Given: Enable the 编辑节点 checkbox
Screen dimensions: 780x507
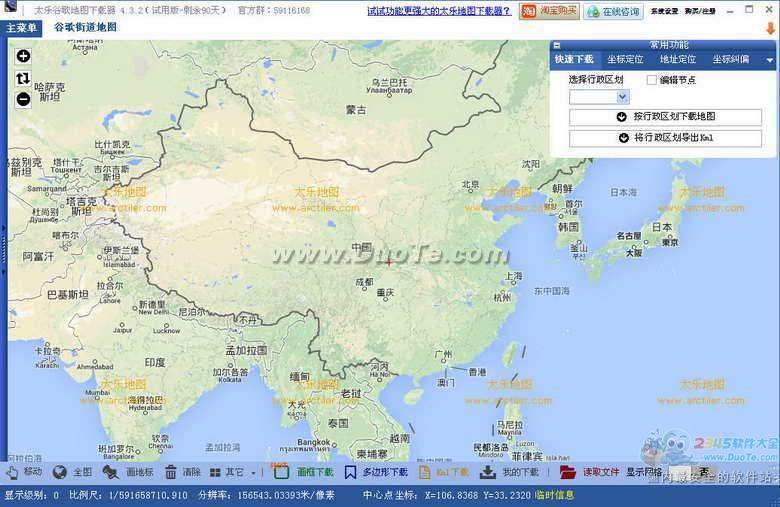Looking at the screenshot, I should click(x=652, y=80).
